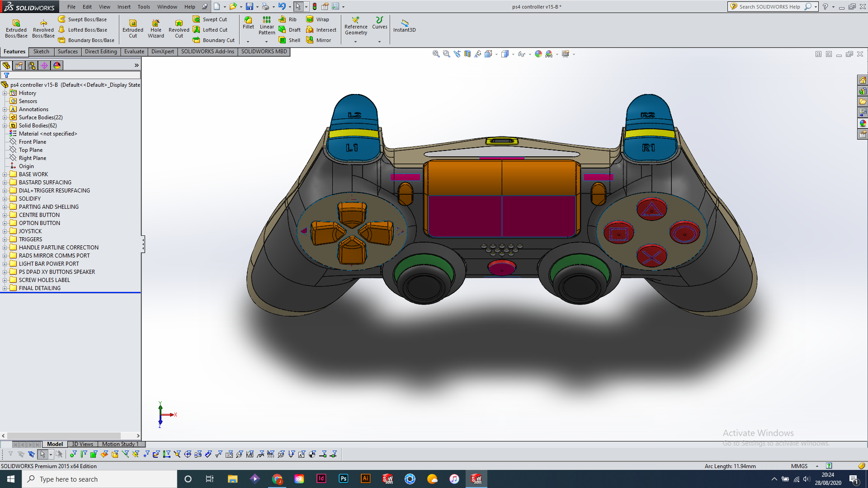Open the Reference Geometry dropdown arrow

point(355,42)
